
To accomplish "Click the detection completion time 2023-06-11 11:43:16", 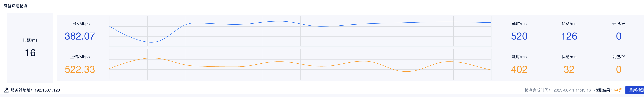I will point(572,90).
